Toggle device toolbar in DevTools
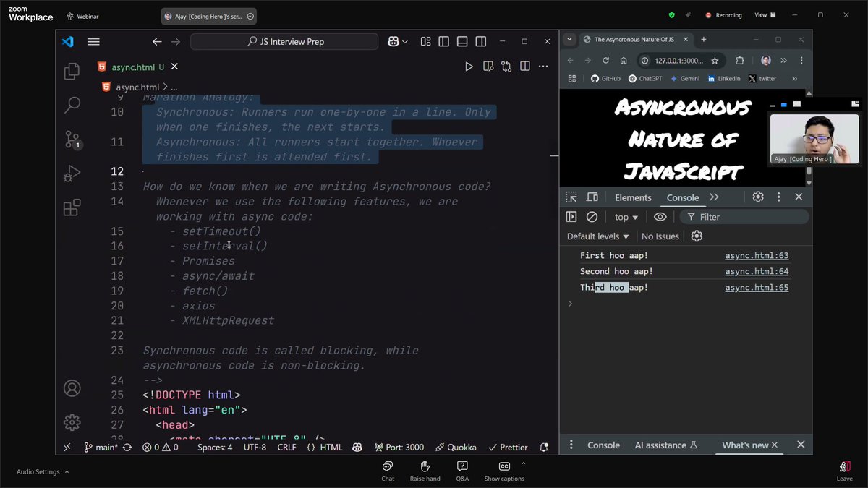The image size is (868, 488). [x=592, y=197]
